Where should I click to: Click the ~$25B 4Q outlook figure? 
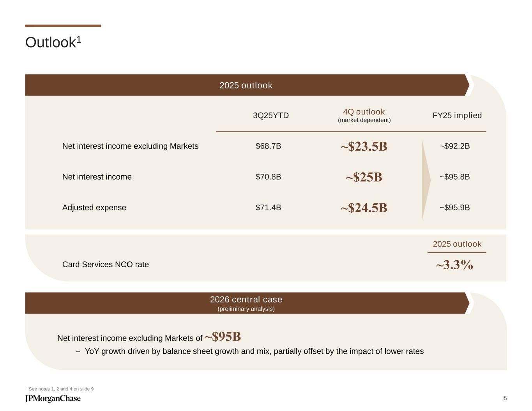tap(364, 177)
